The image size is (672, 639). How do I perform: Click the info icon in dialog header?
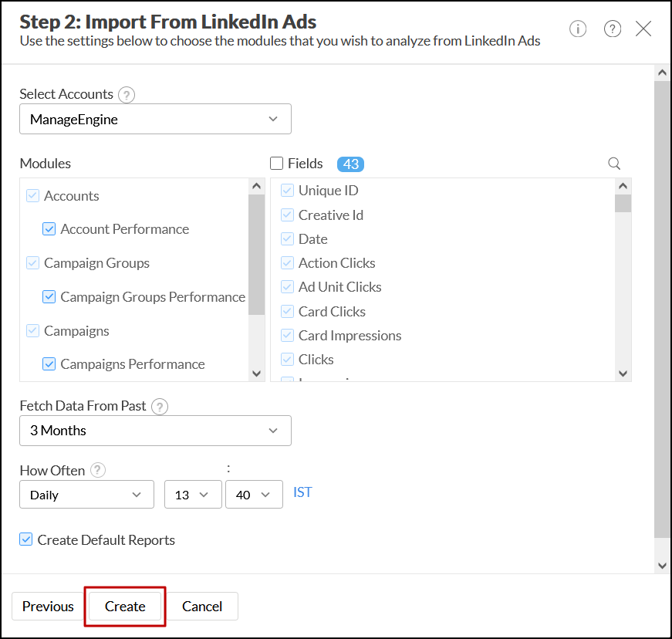point(578,29)
